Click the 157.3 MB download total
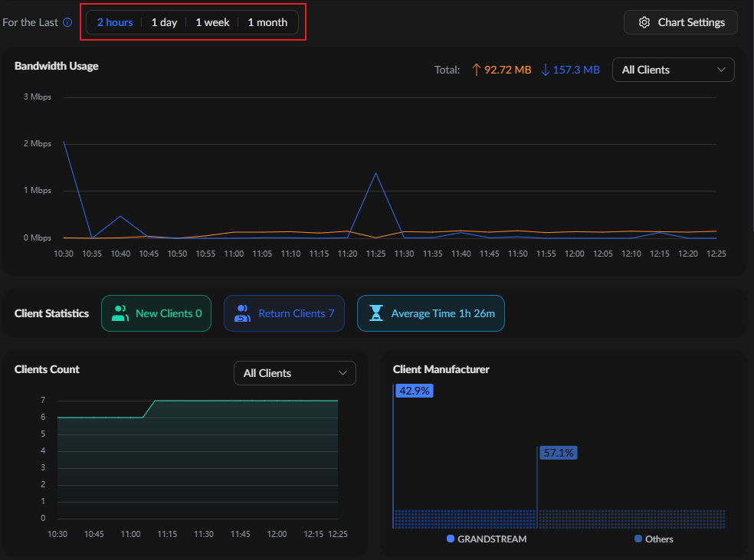The image size is (754, 560). coord(576,70)
